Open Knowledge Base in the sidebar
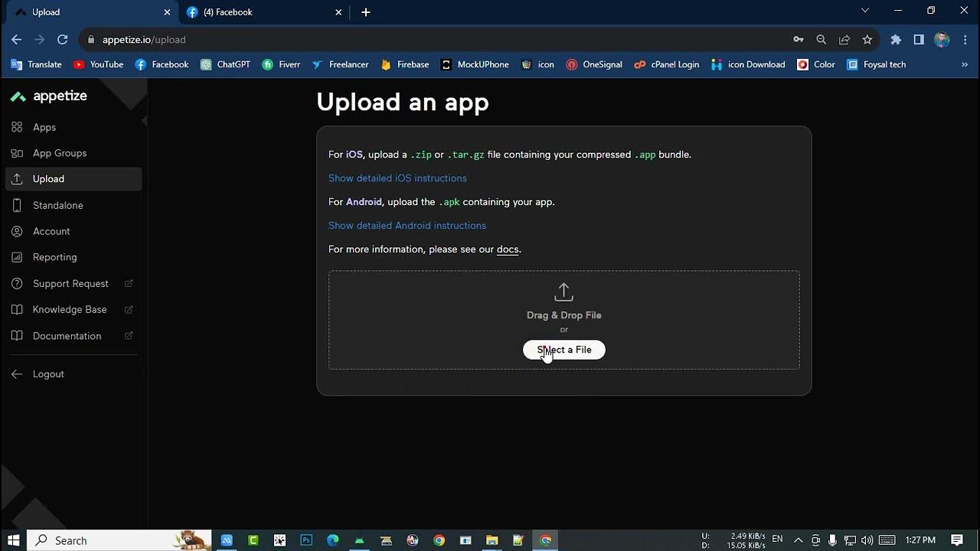 pyautogui.click(x=70, y=310)
